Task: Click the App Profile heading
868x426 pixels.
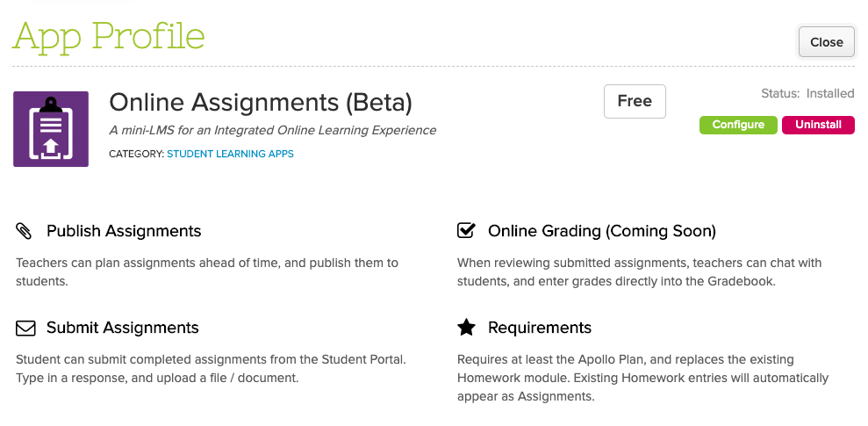Action: [109, 37]
